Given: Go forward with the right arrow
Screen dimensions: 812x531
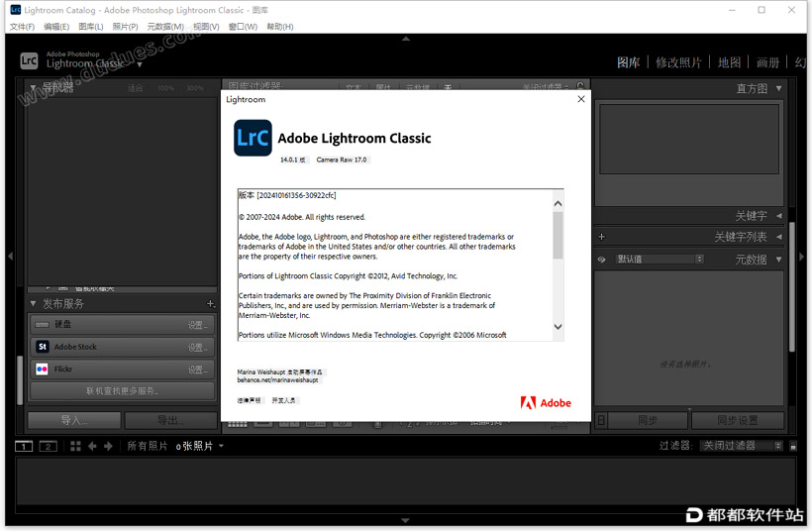Looking at the screenshot, I should click(108, 446).
